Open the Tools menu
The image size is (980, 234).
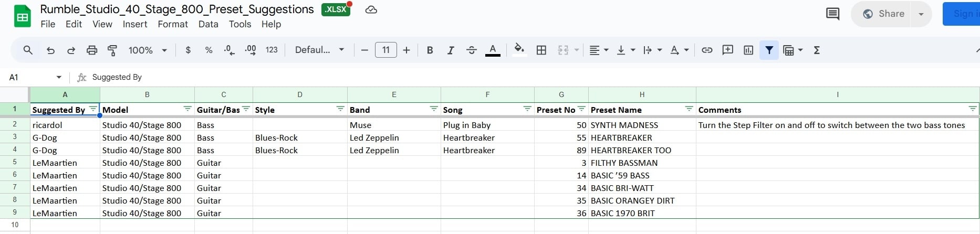(x=240, y=24)
